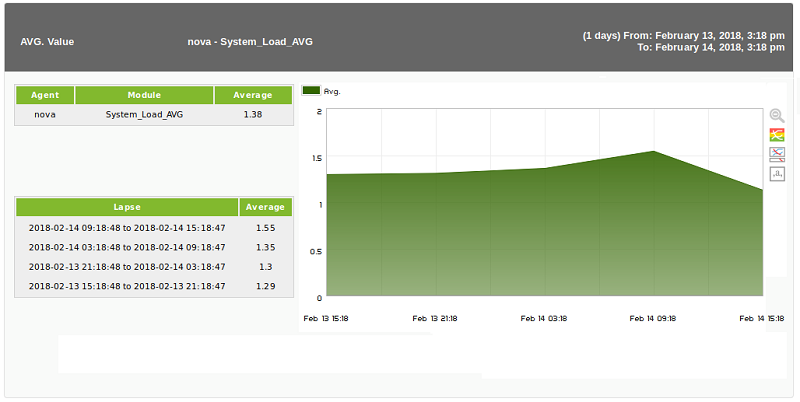Image resolution: width=800 pixels, height=402 pixels.
Task: Click the 1.55 average value
Action: (265, 228)
